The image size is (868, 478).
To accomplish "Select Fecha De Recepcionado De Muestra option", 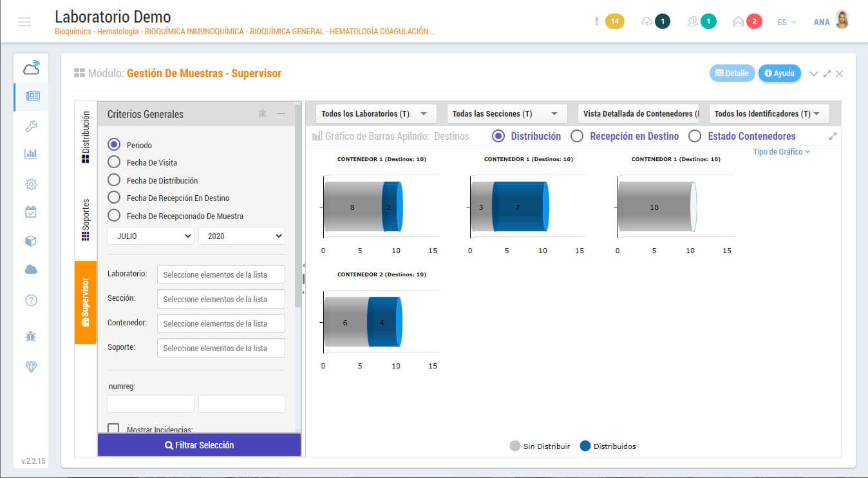I will (x=114, y=216).
